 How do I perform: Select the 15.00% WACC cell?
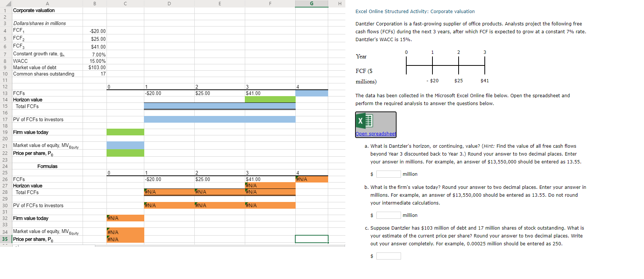click(x=95, y=61)
